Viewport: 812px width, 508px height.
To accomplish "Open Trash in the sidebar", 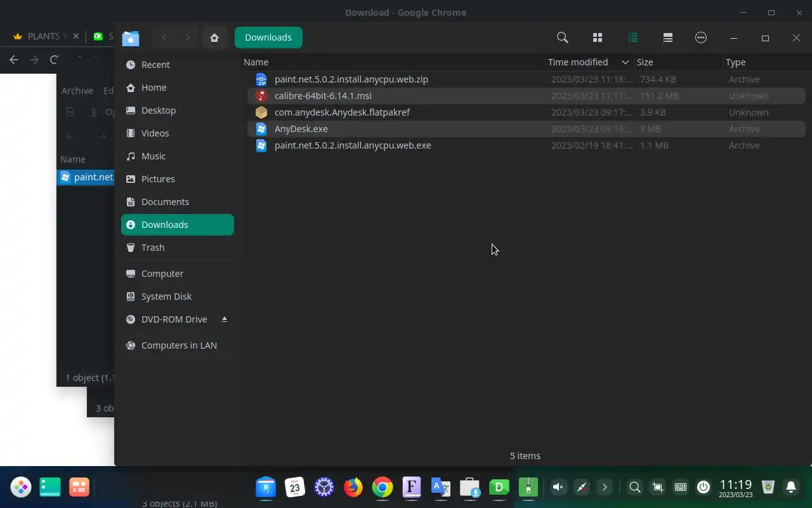I will click(177, 248).
